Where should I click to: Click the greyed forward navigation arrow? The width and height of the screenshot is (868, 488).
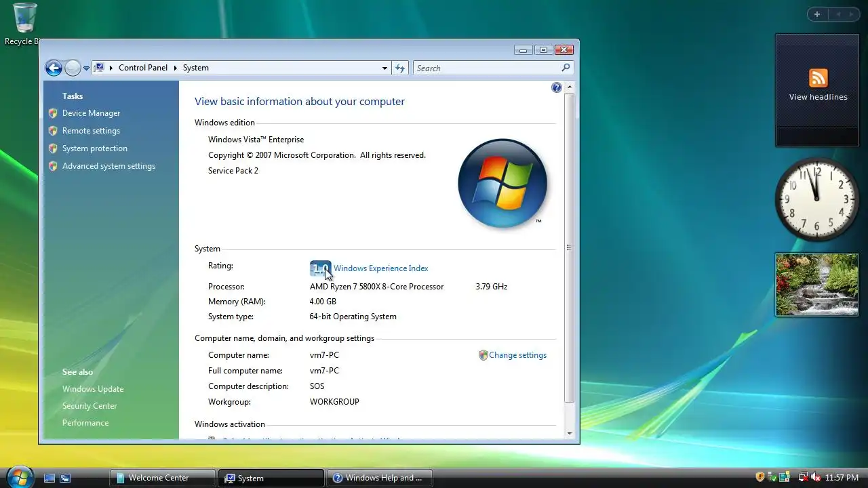pos(73,68)
